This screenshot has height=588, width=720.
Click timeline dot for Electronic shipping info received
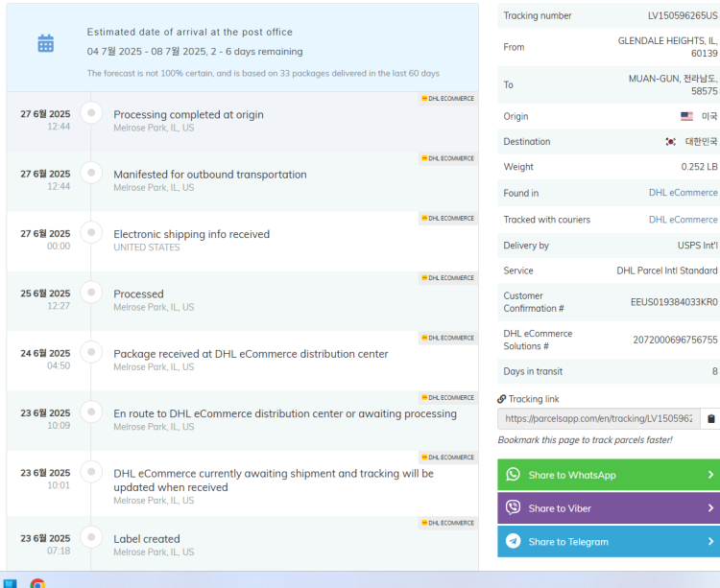point(91,232)
